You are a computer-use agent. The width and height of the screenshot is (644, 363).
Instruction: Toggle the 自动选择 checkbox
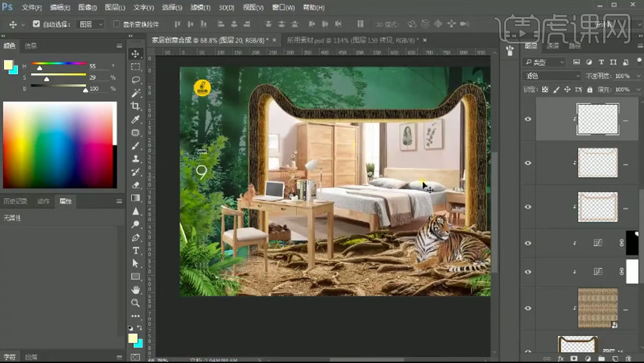coord(36,24)
